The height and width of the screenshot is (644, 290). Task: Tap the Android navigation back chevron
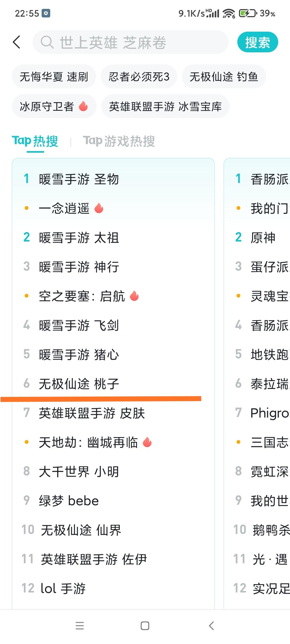click(x=211, y=626)
